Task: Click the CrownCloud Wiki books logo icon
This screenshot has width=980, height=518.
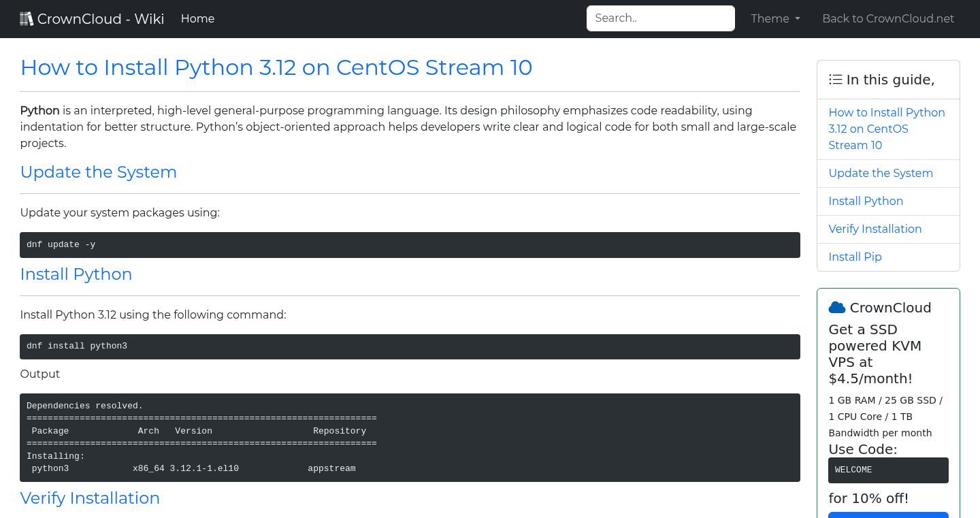Action: [27, 19]
